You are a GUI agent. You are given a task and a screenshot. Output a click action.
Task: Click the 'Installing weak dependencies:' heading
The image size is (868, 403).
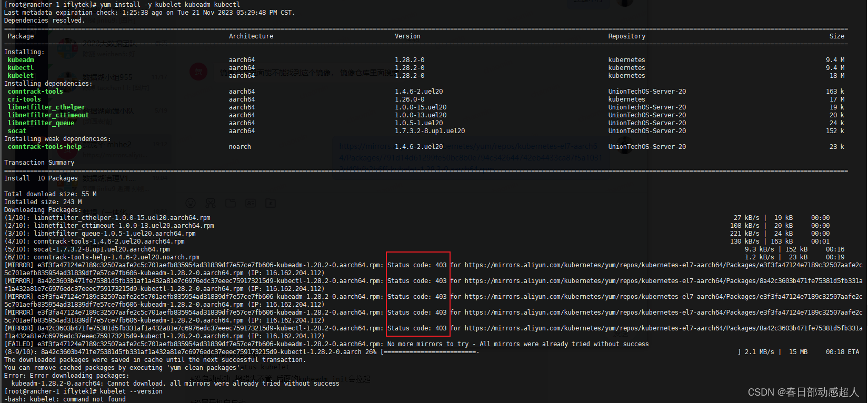57,138
